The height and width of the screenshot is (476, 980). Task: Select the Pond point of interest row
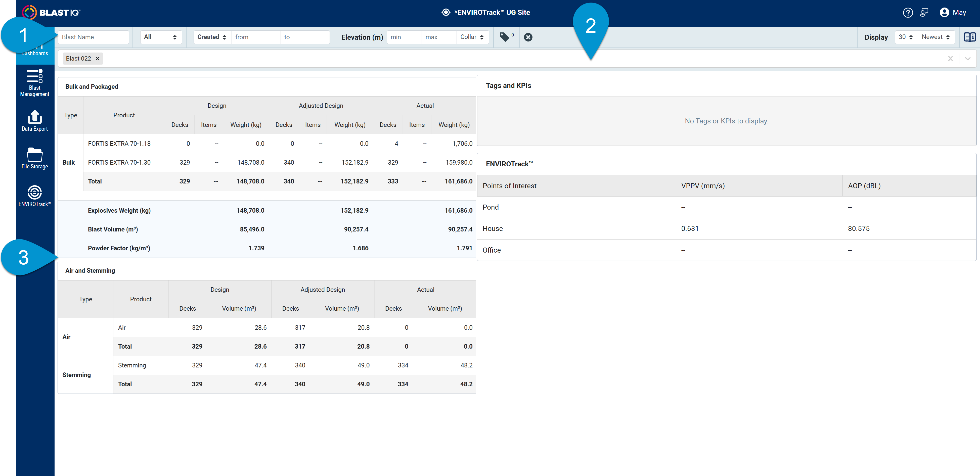[727, 207]
